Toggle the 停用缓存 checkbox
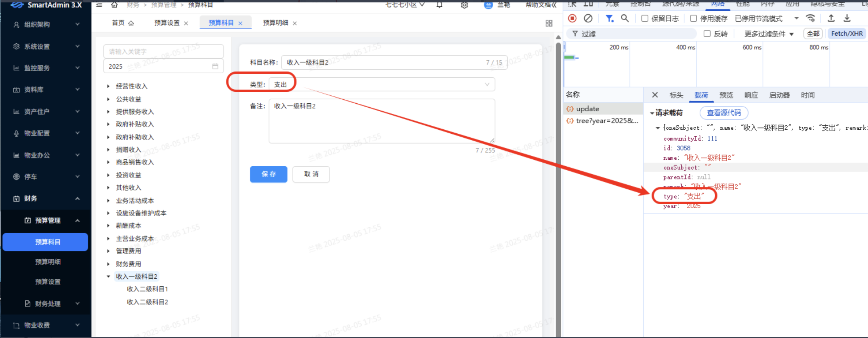This screenshot has width=868, height=338. [x=694, y=18]
